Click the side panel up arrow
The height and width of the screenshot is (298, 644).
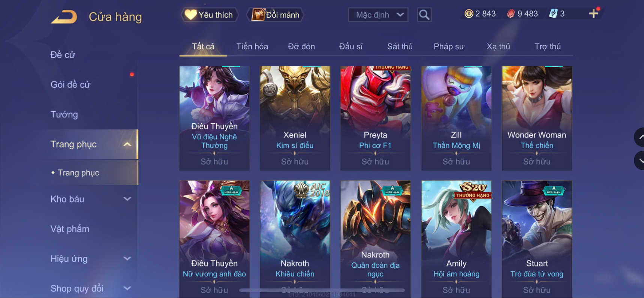pyautogui.click(x=640, y=137)
